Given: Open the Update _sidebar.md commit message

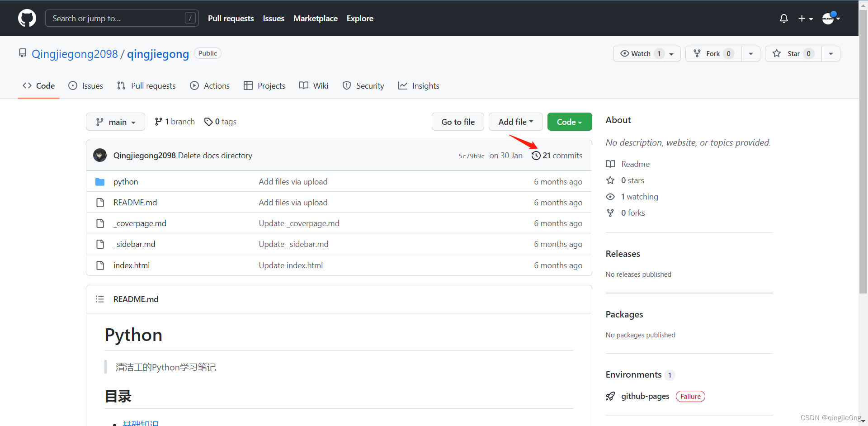Looking at the screenshot, I should click(x=293, y=244).
